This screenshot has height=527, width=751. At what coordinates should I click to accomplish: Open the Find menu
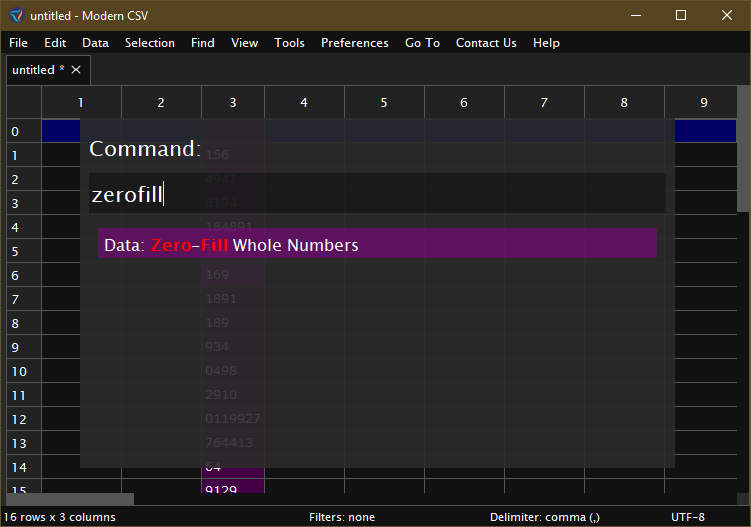click(203, 43)
